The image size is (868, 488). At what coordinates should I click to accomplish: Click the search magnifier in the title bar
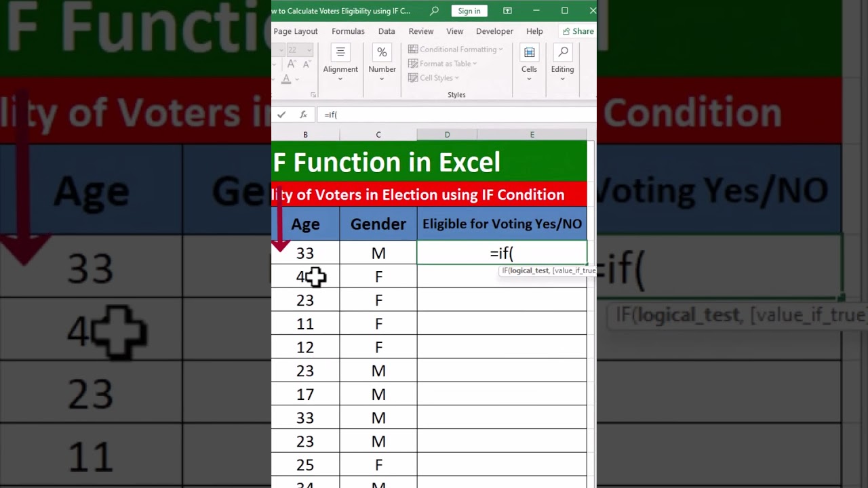pos(435,11)
